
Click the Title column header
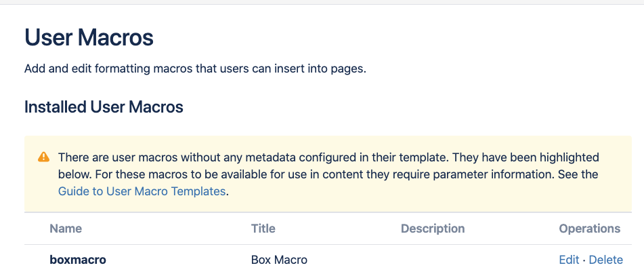263,229
